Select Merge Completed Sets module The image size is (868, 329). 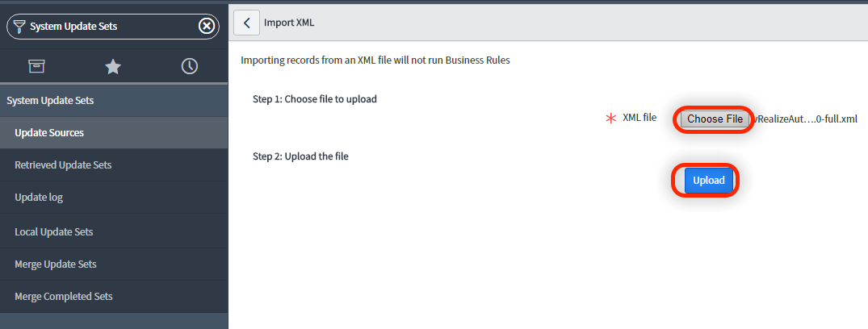[x=64, y=297]
